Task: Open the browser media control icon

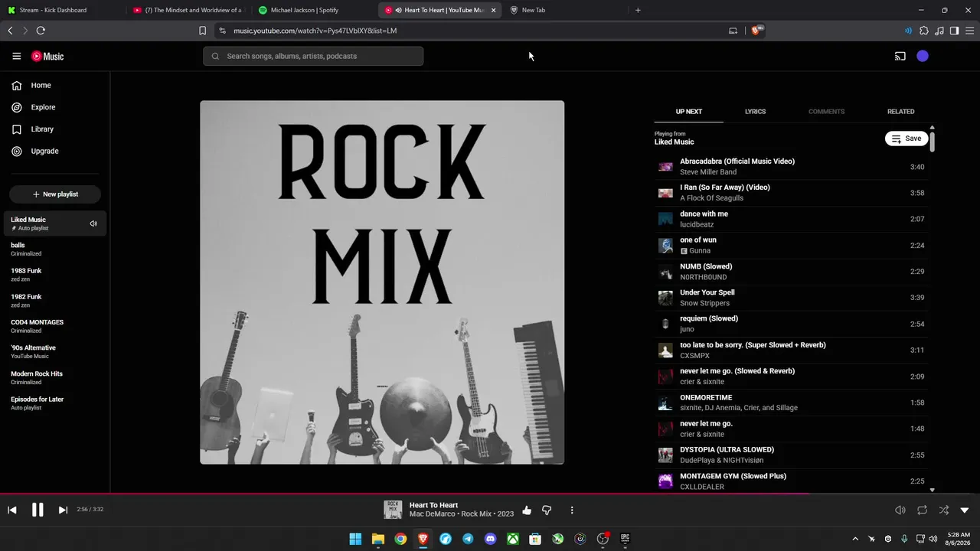Action: 939,31
